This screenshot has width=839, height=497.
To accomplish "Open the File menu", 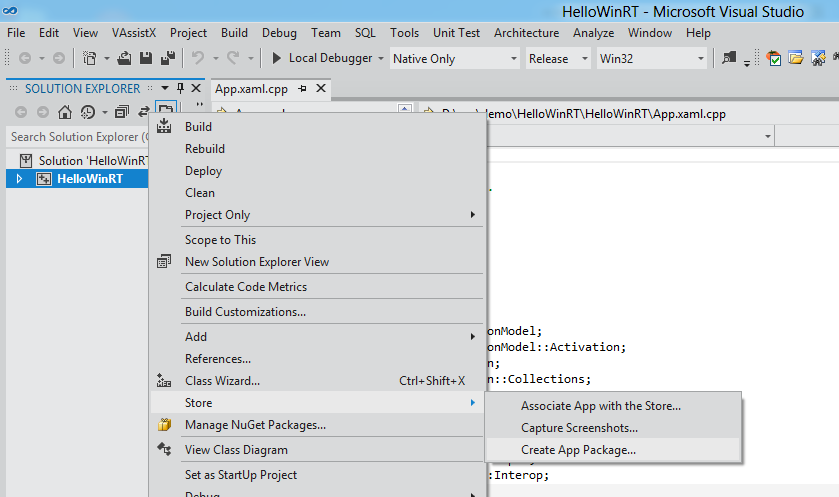I will 16,33.
